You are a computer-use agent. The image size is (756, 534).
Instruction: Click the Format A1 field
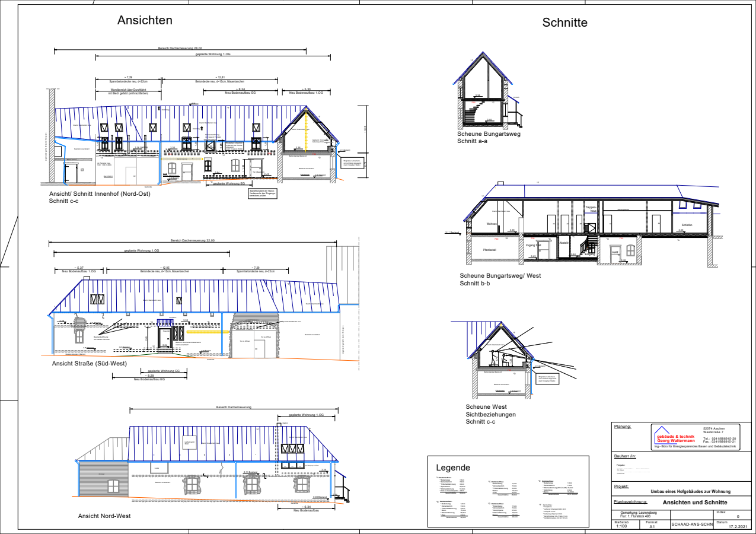[x=652, y=525]
